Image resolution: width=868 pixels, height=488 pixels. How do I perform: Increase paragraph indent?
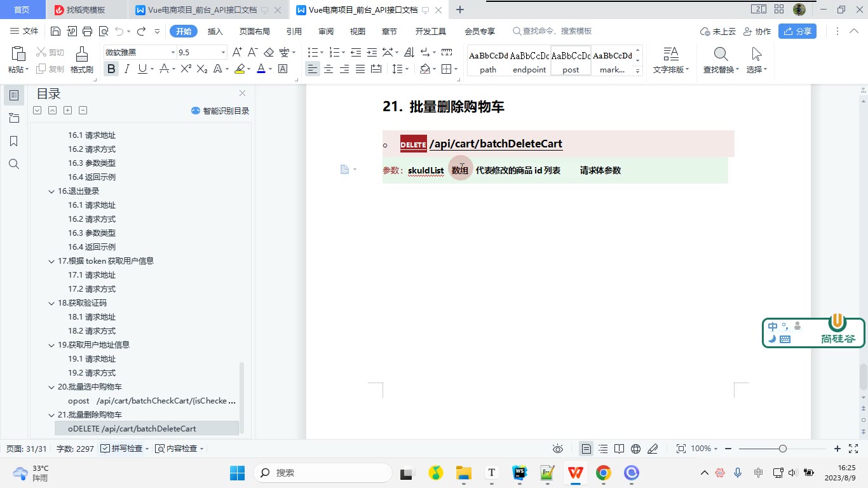click(x=372, y=52)
